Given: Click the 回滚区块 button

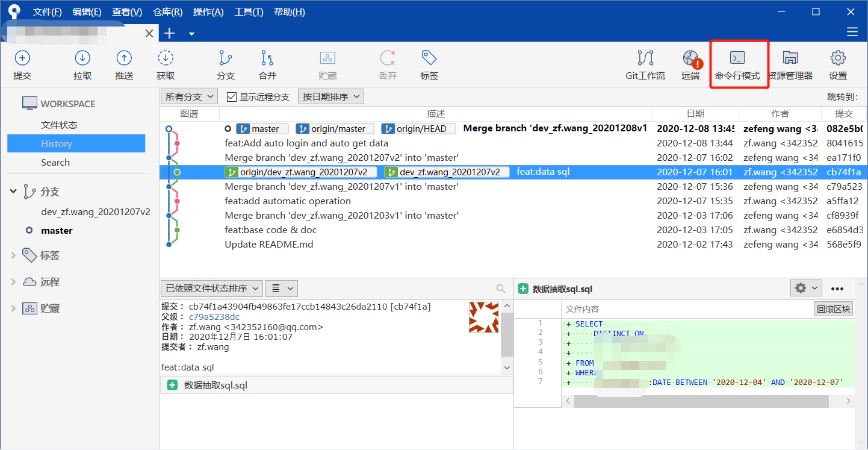Looking at the screenshot, I should tap(834, 309).
